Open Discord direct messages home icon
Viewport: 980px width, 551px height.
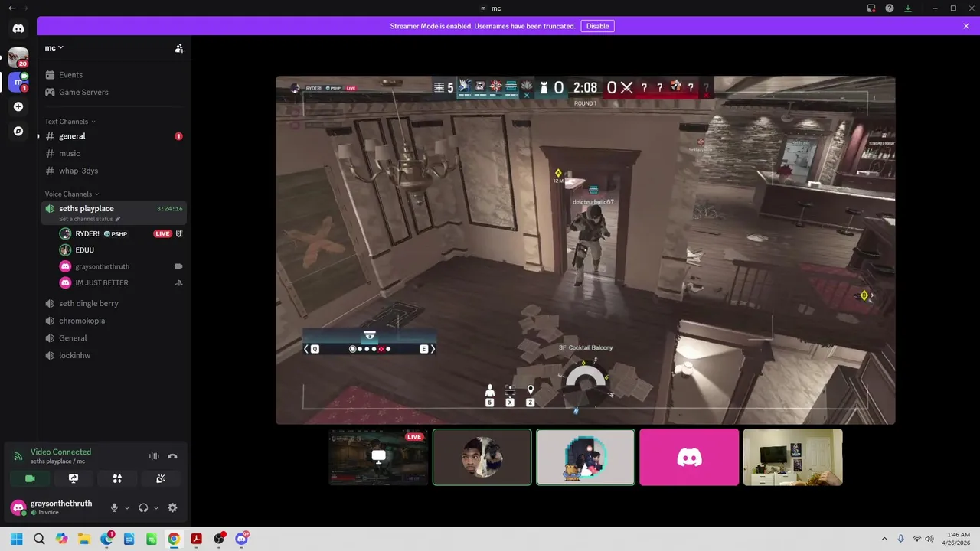18,29
